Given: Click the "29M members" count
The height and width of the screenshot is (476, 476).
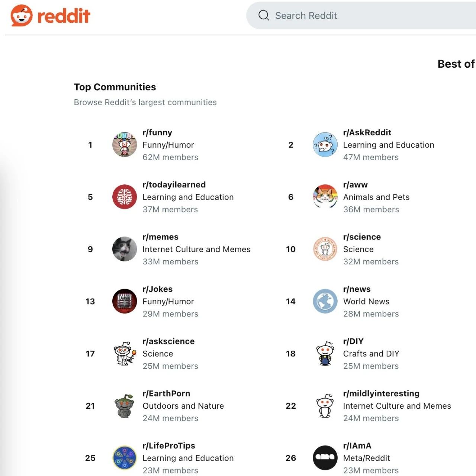Looking at the screenshot, I should (170, 314).
